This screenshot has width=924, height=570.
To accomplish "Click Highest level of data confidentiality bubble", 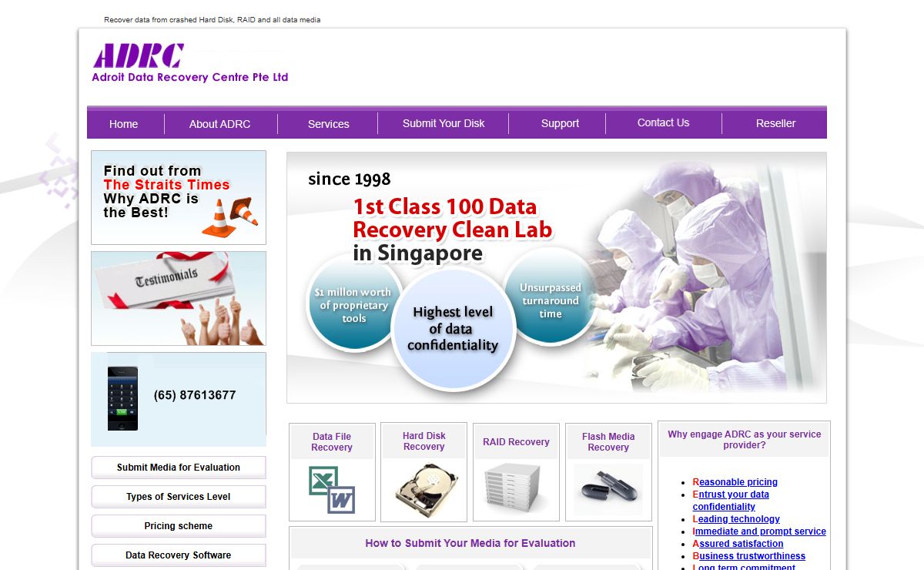I will (453, 329).
